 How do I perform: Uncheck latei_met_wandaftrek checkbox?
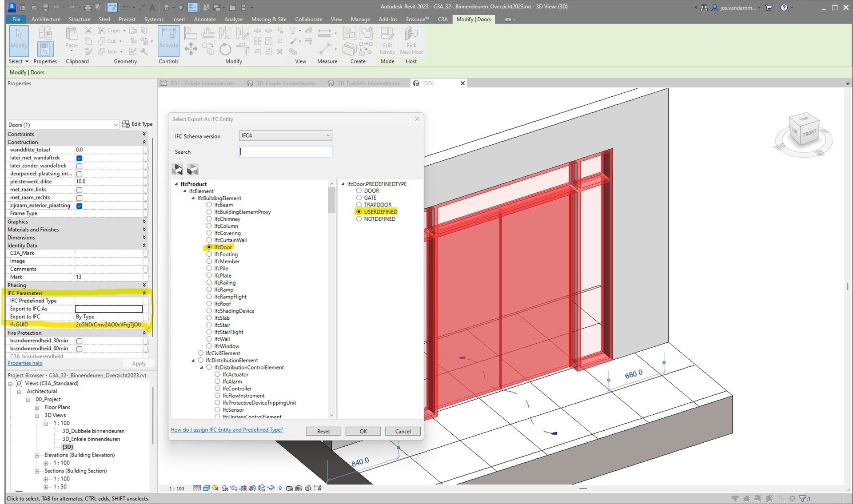[79, 158]
